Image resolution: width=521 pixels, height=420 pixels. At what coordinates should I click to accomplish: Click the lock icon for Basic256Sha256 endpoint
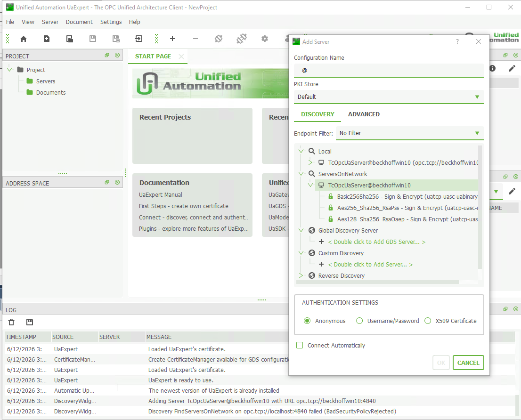coord(331,196)
